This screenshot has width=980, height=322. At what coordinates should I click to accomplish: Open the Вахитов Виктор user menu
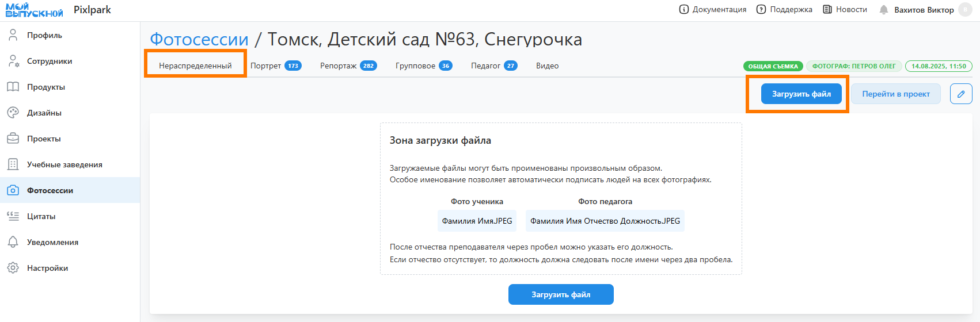tap(924, 10)
